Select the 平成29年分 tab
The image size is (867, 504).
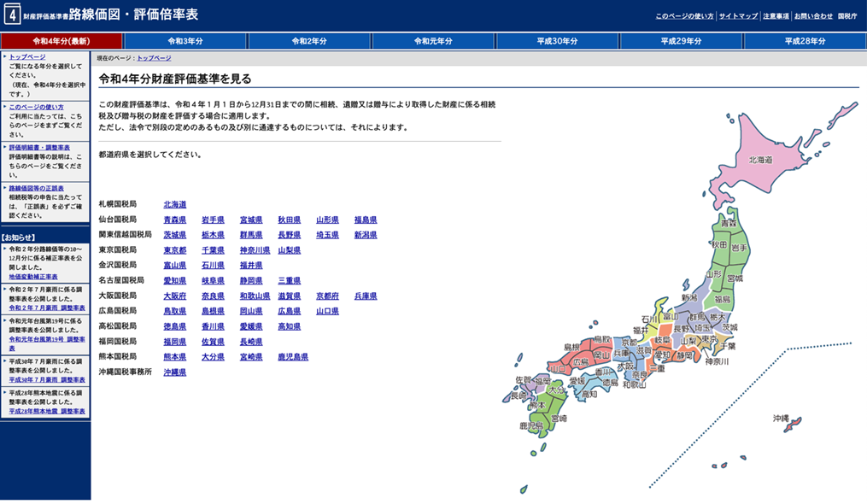[x=681, y=41]
